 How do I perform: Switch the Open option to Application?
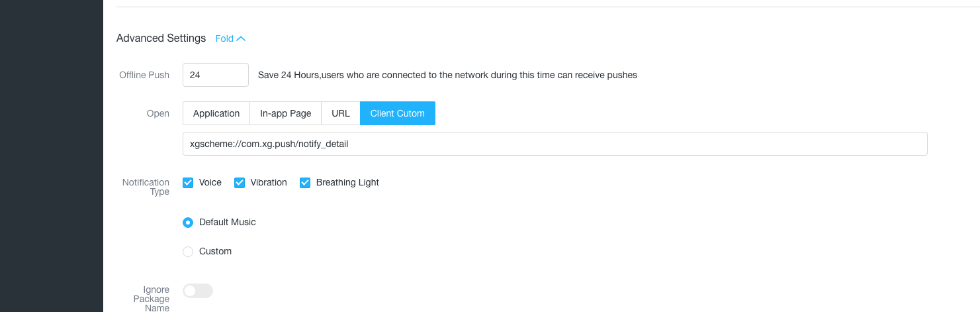(x=216, y=113)
